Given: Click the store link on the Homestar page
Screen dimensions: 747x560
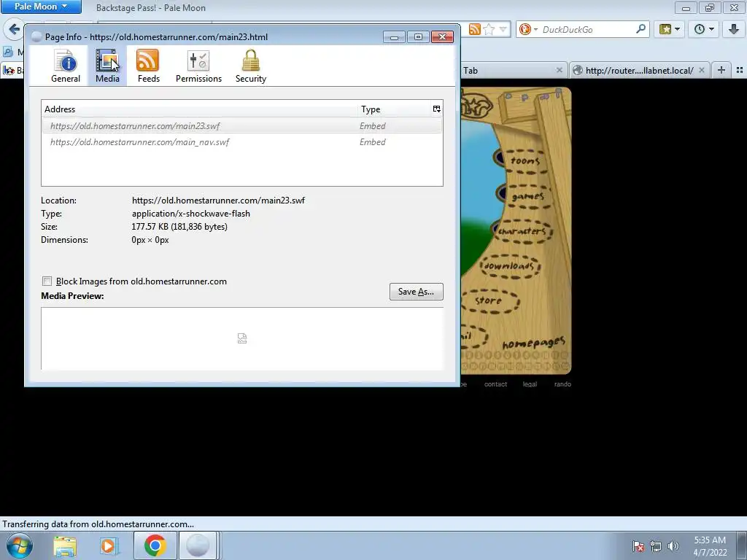Looking at the screenshot, I should coord(488,300).
